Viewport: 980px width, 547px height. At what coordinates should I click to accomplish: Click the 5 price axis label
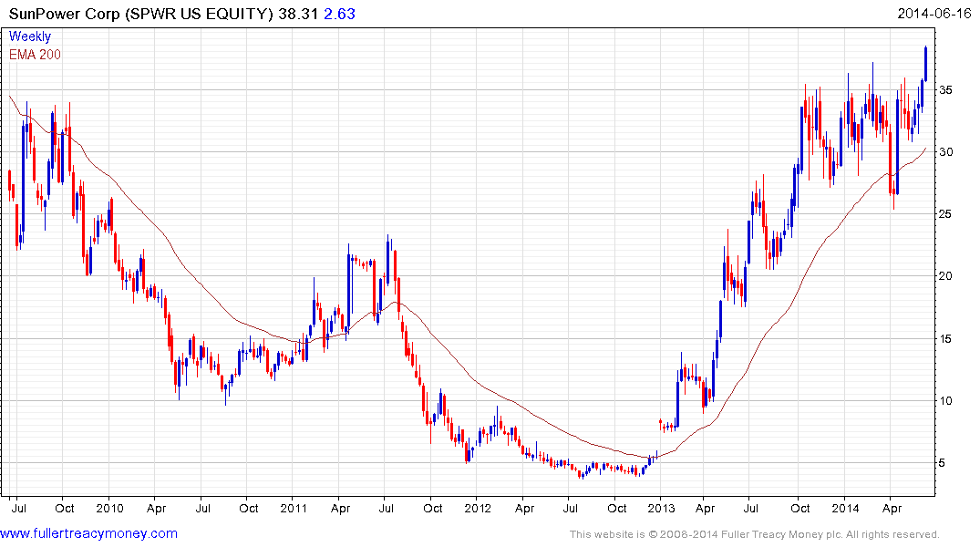click(942, 463)
